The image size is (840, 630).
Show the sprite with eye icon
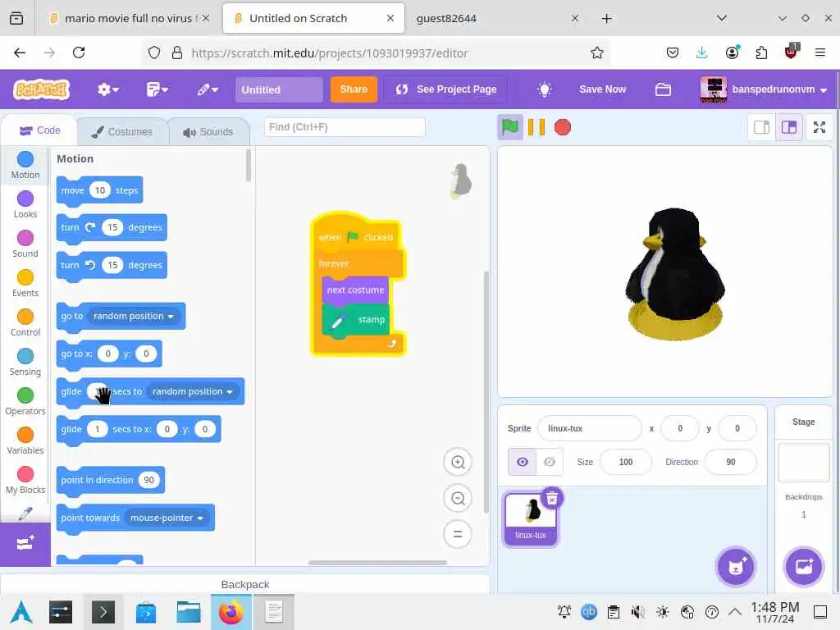(523, 462)
